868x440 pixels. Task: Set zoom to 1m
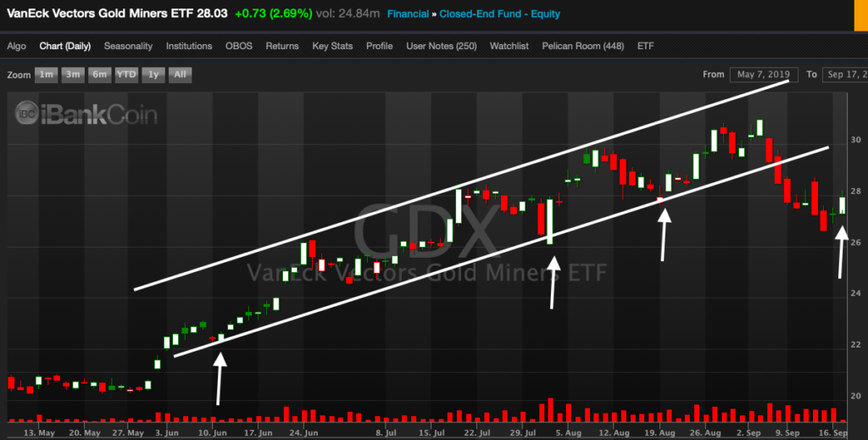pos(46,75)
